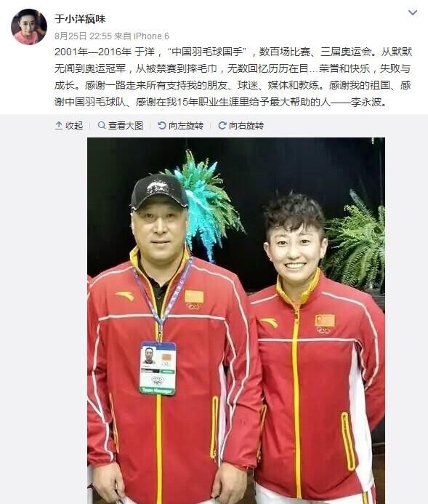Click the clockwise rotate-right arrow icon
Image resolution: width=428 pixels, height=504 pixels.
222,125
